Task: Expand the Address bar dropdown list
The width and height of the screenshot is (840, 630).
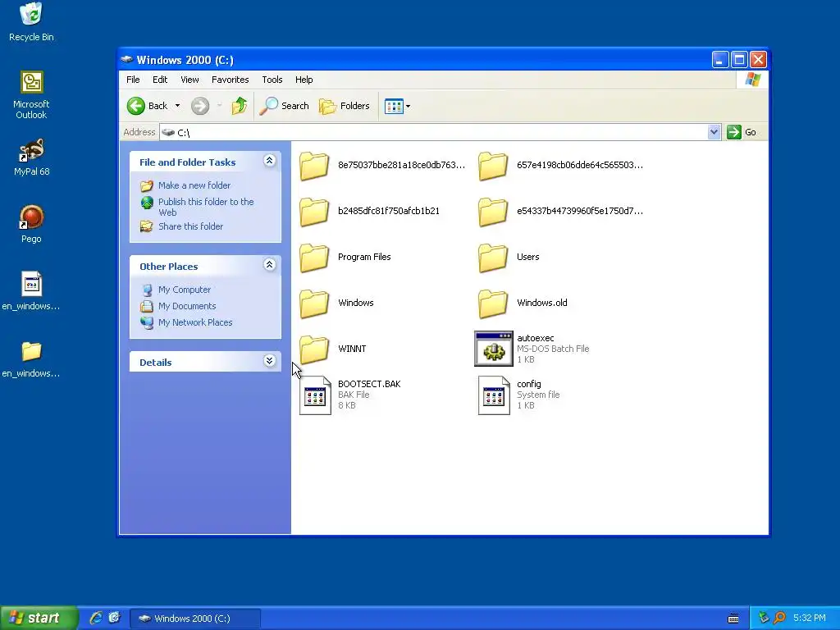Action: 714,132
